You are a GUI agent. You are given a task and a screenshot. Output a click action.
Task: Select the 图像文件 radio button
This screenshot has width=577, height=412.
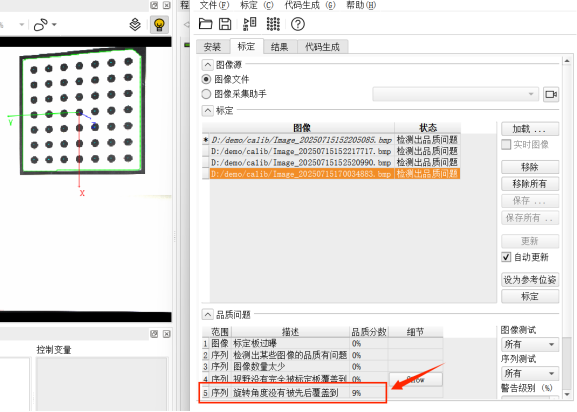pyautogui.click(x=206, y=79)
